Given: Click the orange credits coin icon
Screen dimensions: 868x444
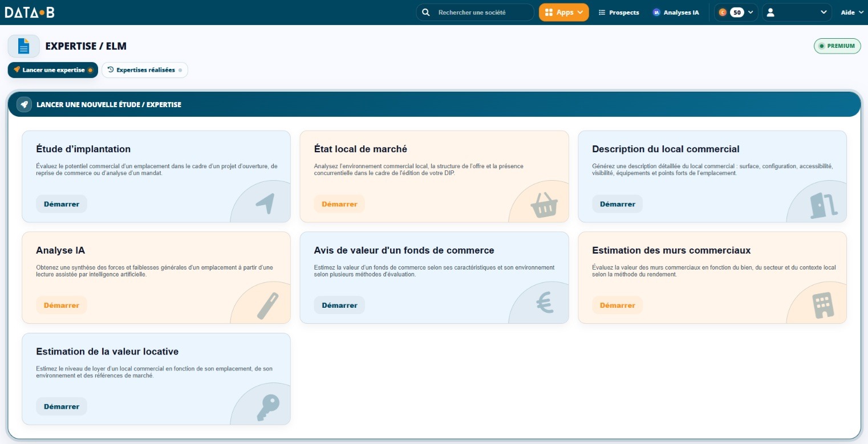Looking at the screenshot, I should (x=723, y=12).
